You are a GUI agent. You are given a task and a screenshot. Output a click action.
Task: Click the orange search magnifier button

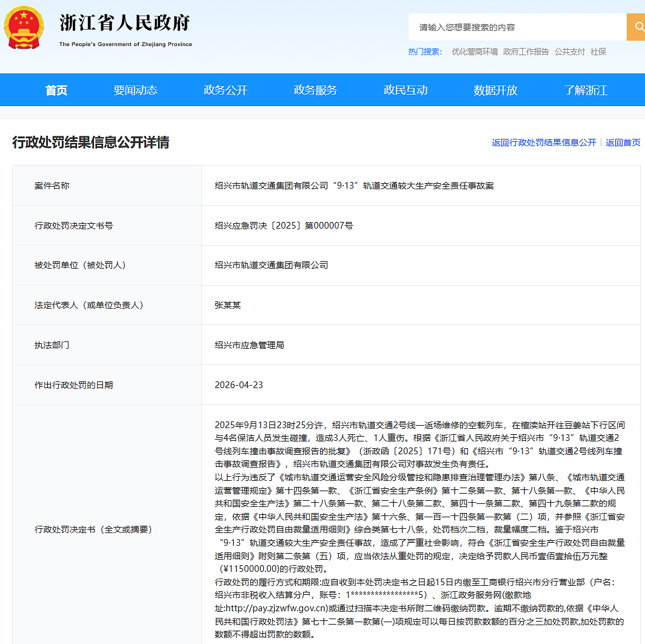tap(637, 27)
